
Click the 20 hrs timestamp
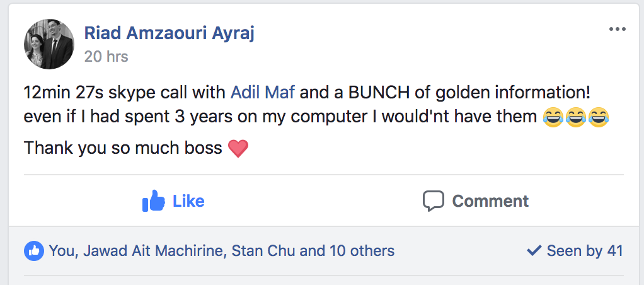pyautogui.click(x=106, y=57)
